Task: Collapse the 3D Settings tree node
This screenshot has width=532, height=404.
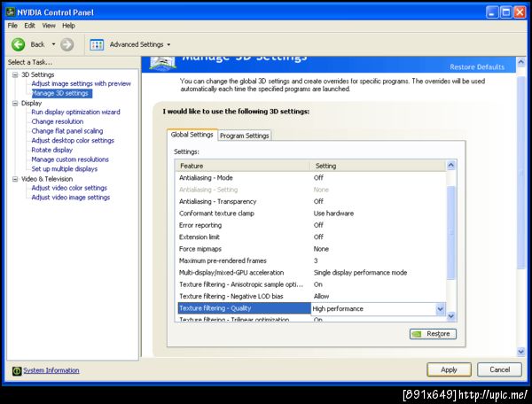Action: coord(15,74)
